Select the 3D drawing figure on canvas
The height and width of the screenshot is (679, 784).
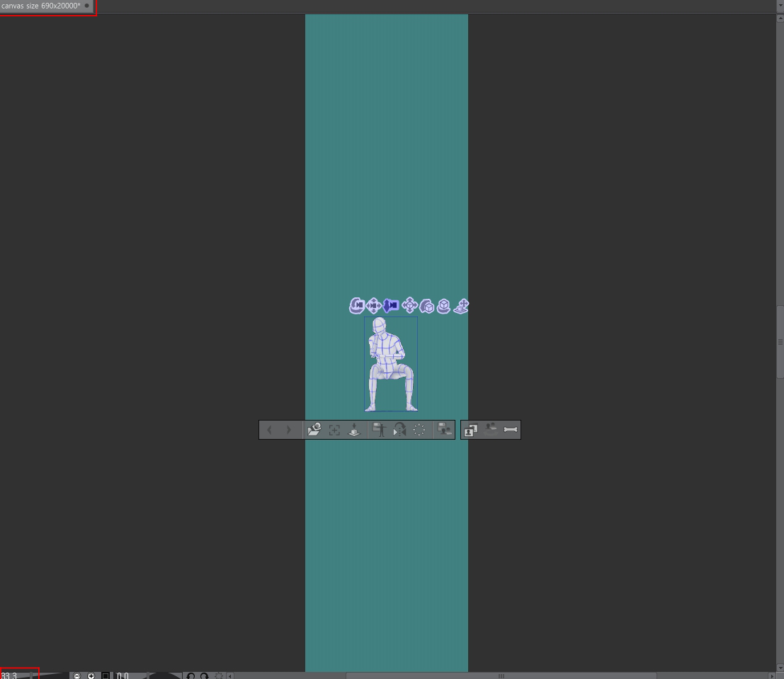coord(390,364)
